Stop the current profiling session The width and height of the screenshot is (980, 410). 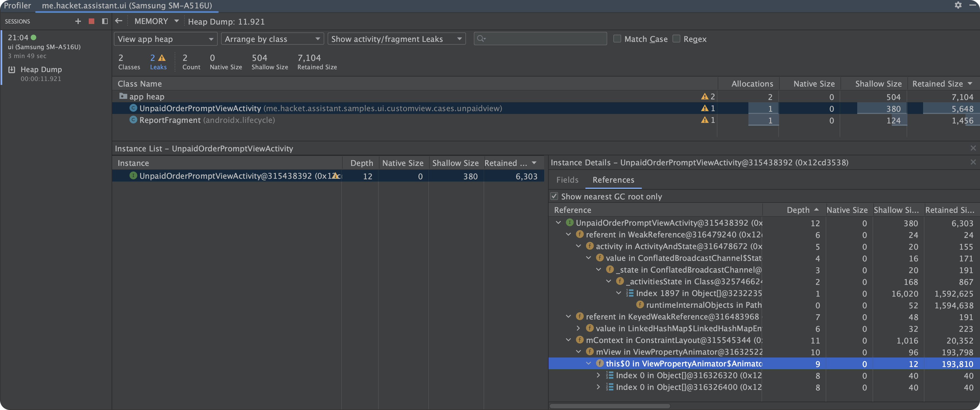click(x=91, y=21)
